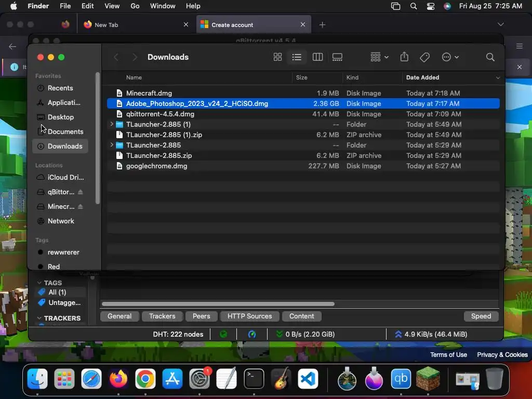
Task: Open Privacy & Cookies link
Action: click(x=502, y=354)
